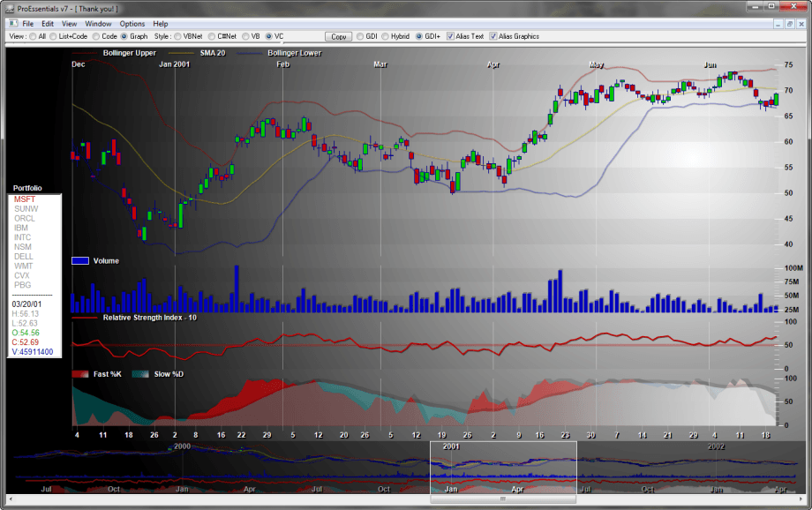Click the ProEssentials title bar app icon

pyautogui.click(x=9, y=8)
